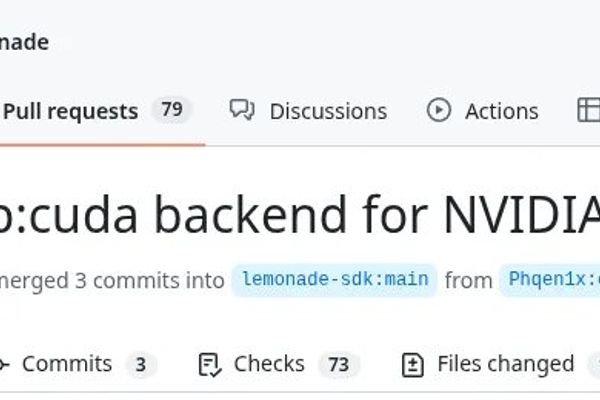Go to the Actions tab label
600x400 pixels.
pos(502,112)
